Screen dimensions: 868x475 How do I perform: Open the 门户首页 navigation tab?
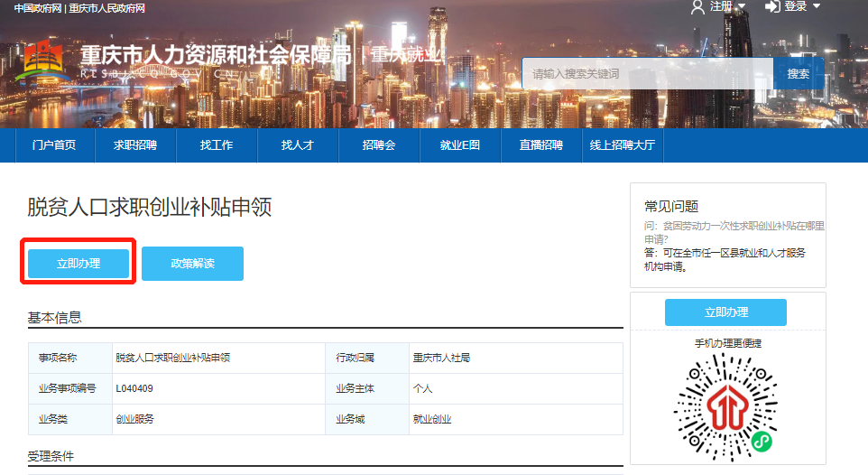54,145
